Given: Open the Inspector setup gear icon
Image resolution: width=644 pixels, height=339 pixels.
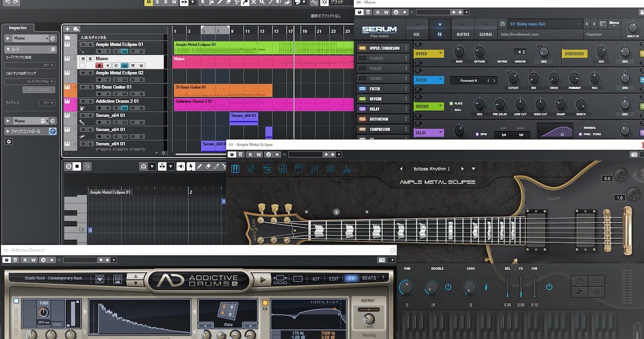Looking at the screenshot, I should tap(8, 141).
